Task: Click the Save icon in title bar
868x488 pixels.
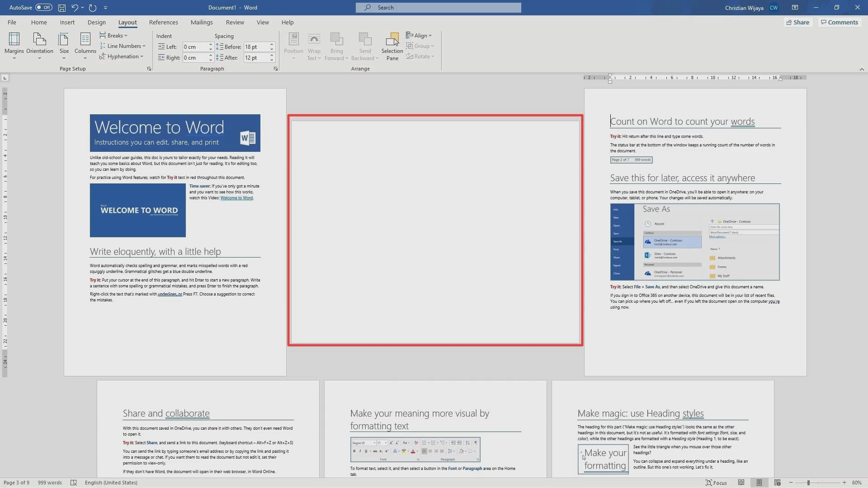Action: coord(62,8)
